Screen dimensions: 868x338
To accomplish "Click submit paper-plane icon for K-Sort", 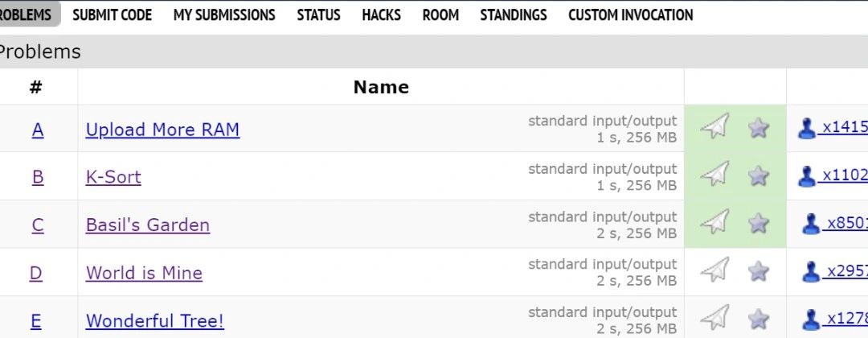I will tap(714, 174).
